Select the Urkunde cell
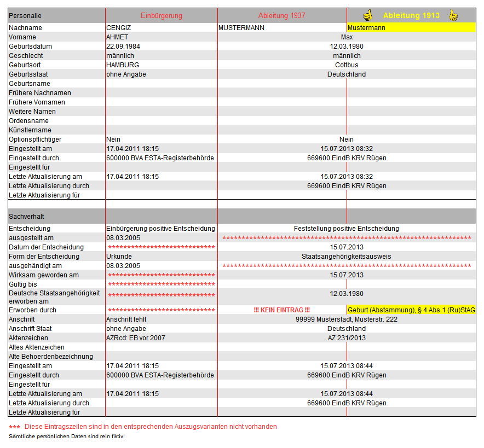The width and height of the screenshot is (484, 448). (119, 257)
